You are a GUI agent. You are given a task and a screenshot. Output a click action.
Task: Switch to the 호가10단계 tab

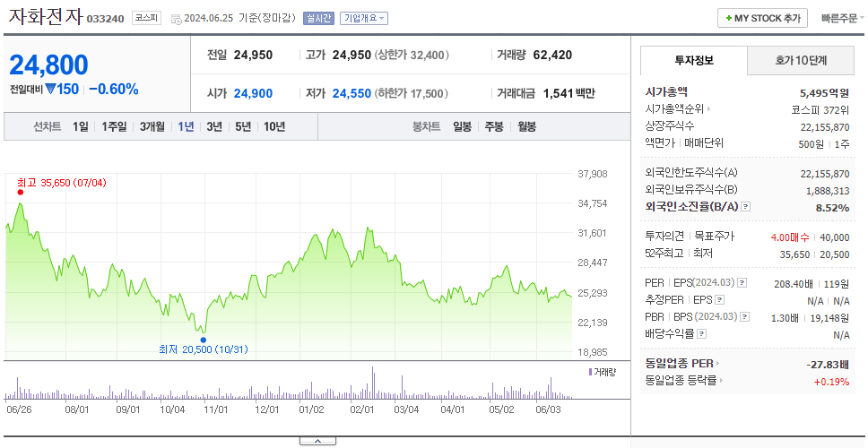click(801, 61)
